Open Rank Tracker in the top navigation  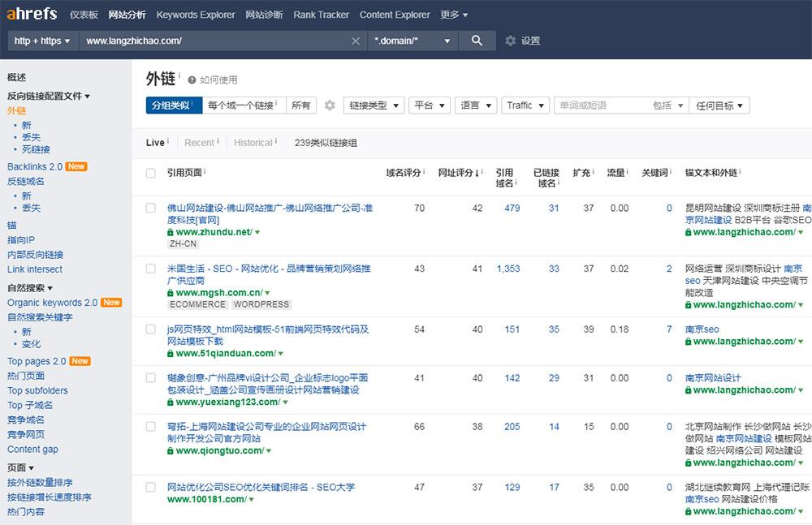point(321,15)
